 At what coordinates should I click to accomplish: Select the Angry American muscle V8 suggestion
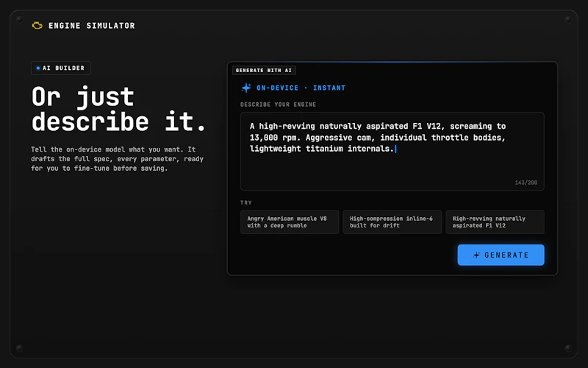tap(290, 222)
